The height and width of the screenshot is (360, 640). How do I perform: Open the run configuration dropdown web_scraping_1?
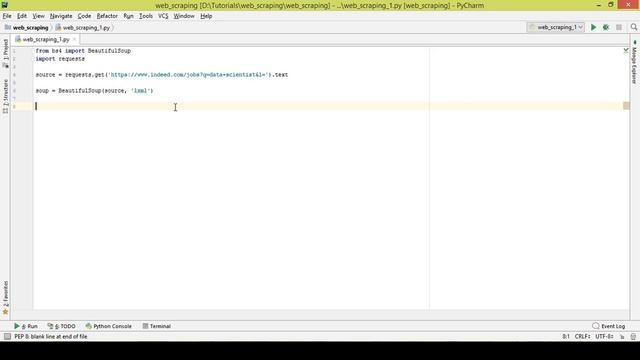pos(556,27)
